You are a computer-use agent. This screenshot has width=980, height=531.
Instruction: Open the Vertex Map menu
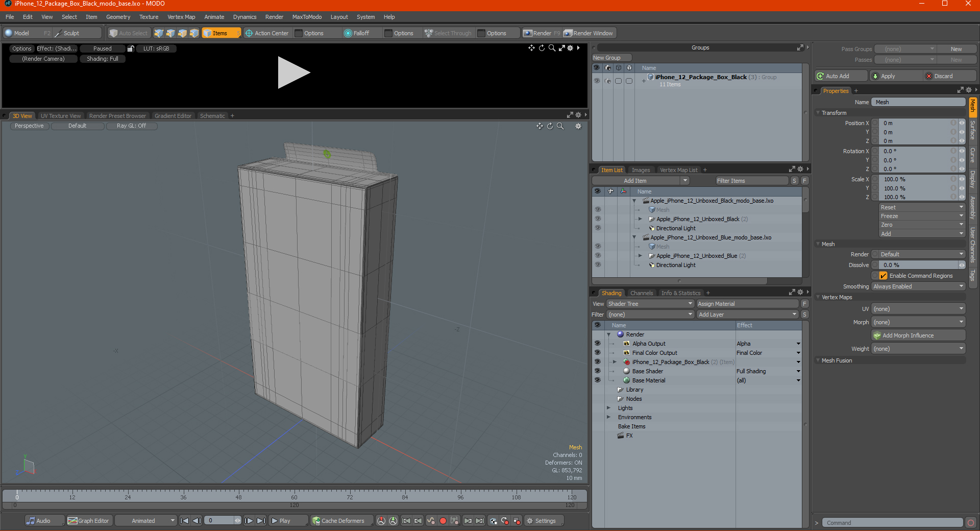(181, 17)
